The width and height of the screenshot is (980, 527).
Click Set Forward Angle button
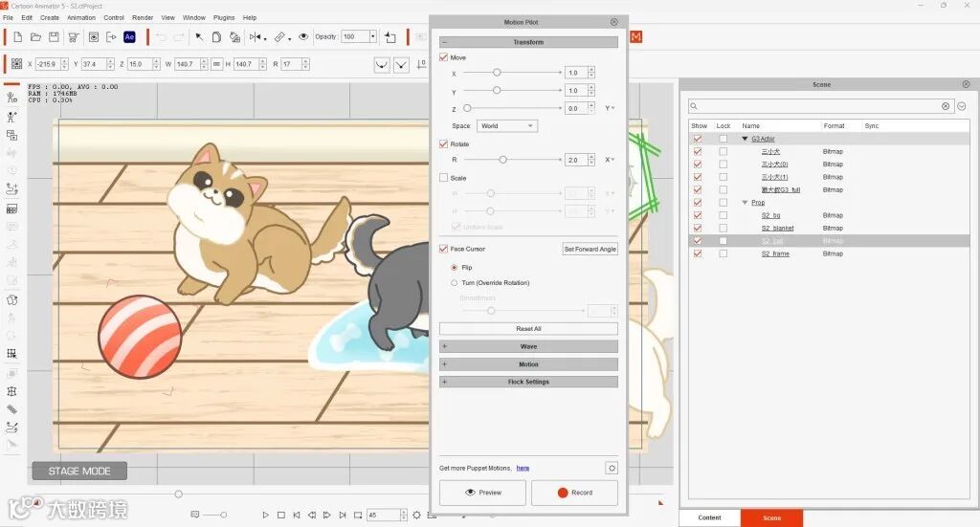(x=590, y=249)
